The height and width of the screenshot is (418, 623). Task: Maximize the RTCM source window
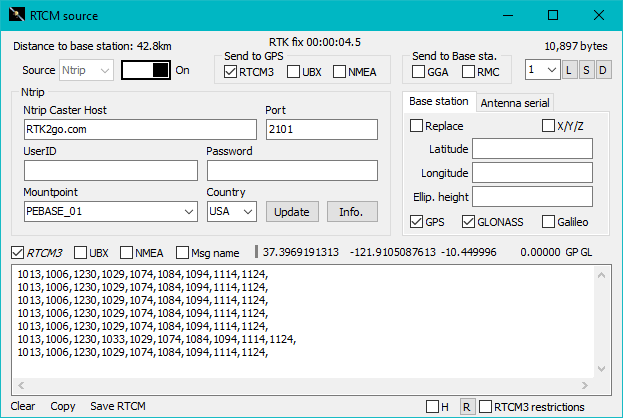pyautogui.click(x=553, y=15)
